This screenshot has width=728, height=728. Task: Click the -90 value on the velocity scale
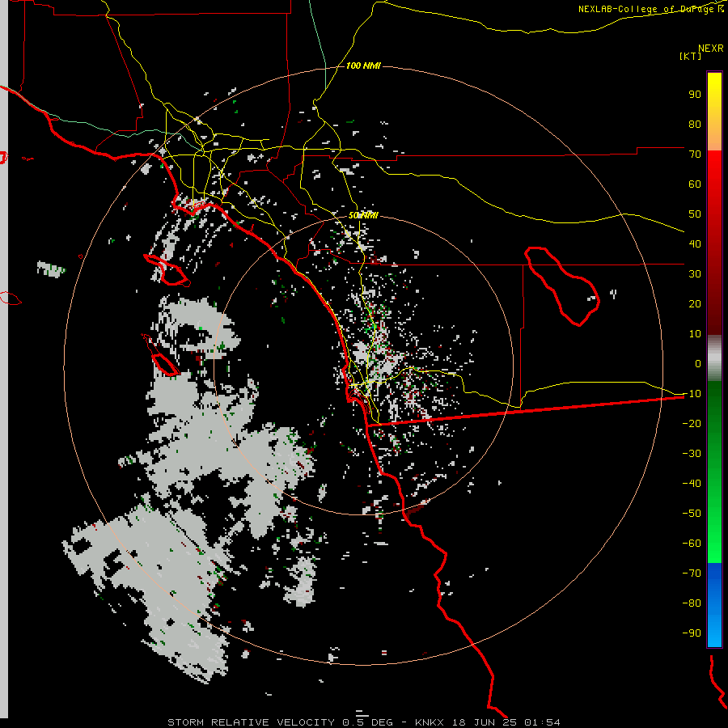click(x=692, y=633)
